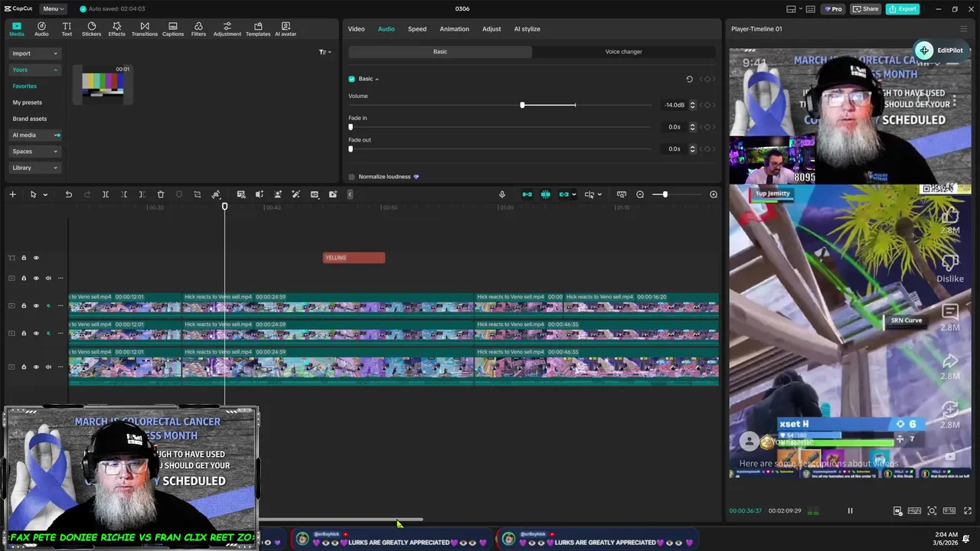The height and width of the screenshot is (551, 980).
Task: Switch to the AI stylize tab
Action: pyautogui.click(x=527, y=29)
